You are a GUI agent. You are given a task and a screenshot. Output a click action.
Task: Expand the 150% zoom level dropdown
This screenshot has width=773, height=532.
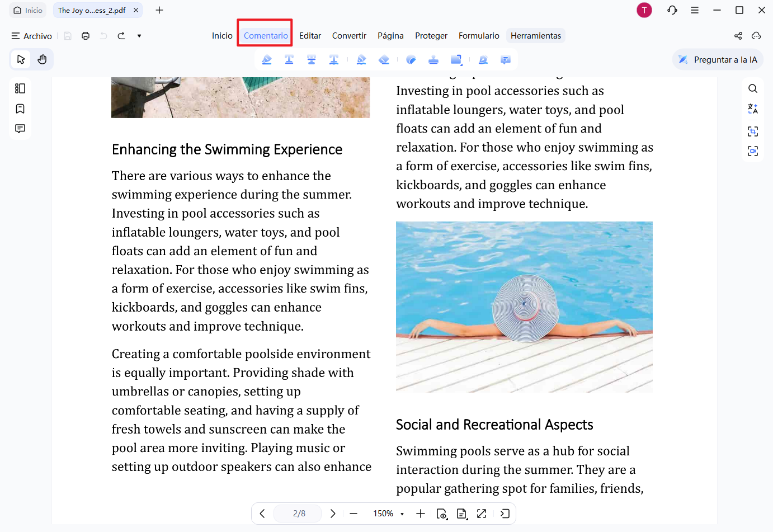pos(402,514)
